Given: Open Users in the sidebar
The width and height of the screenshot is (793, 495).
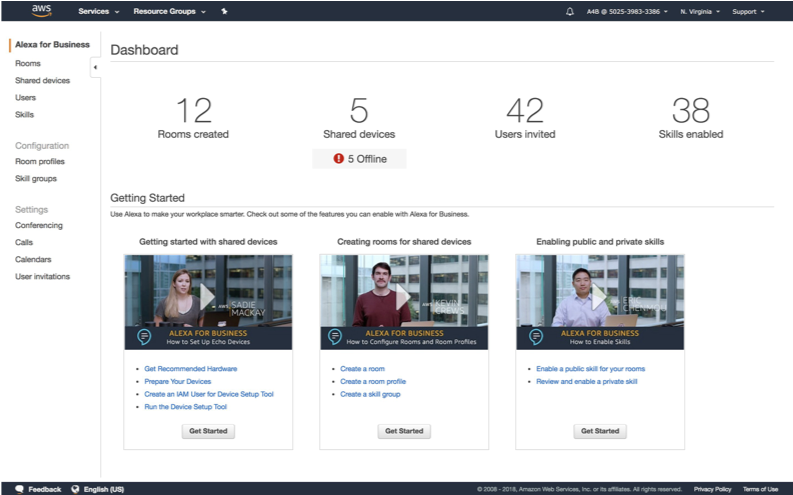Looking at the screenshot, I should click(25, 98).
